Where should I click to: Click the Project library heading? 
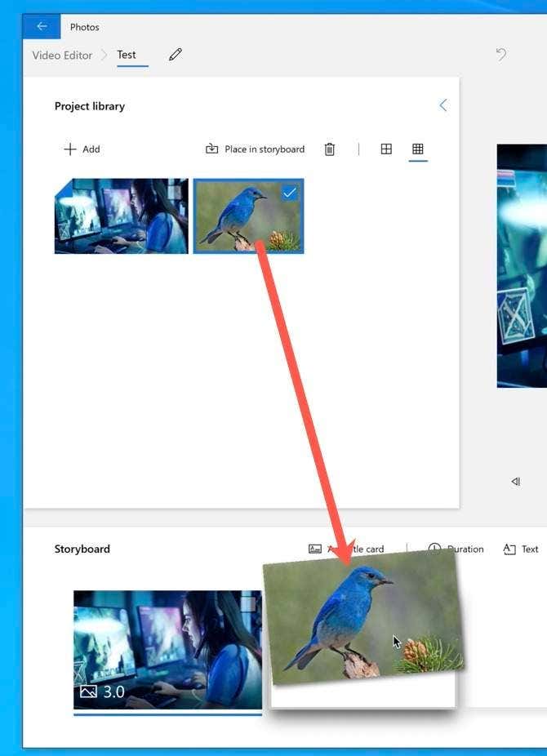click(90, 106)
